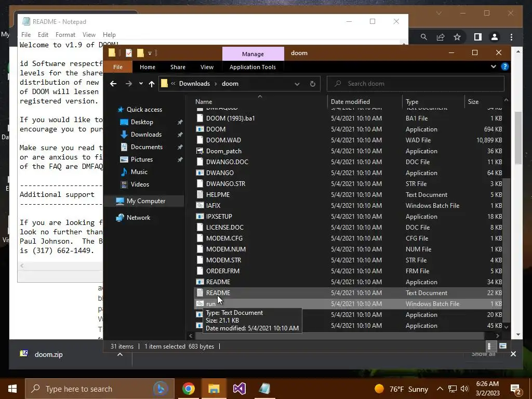Open Windows Start menu

coord(12,389)
